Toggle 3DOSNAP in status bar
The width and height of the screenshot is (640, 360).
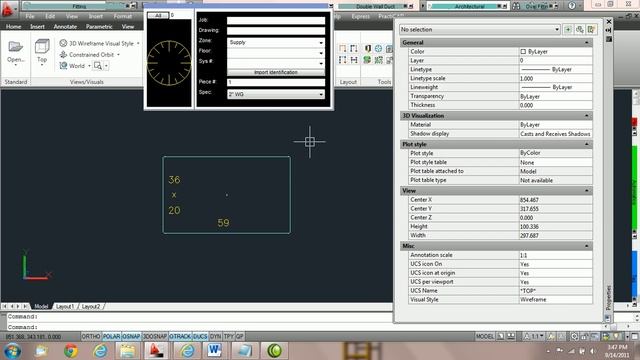point(155,336)
